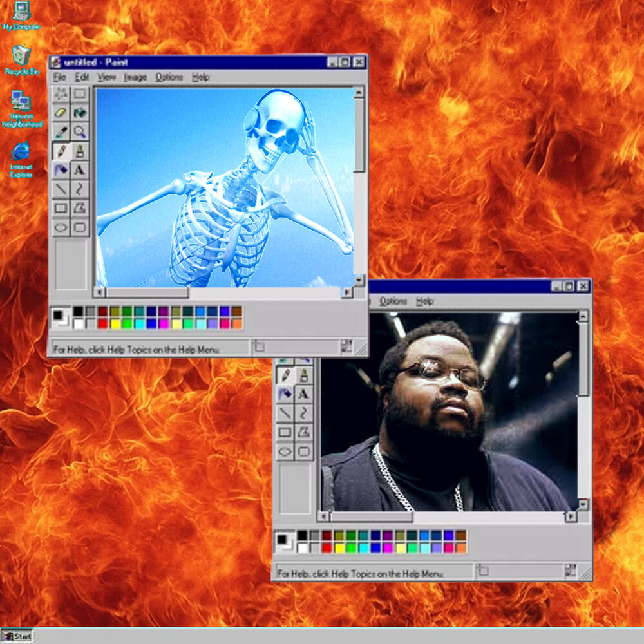This screenshot has height=644, width=644.
Task: Select the Eraser tool in the skeleton Paint window
Action: (61, 113)
